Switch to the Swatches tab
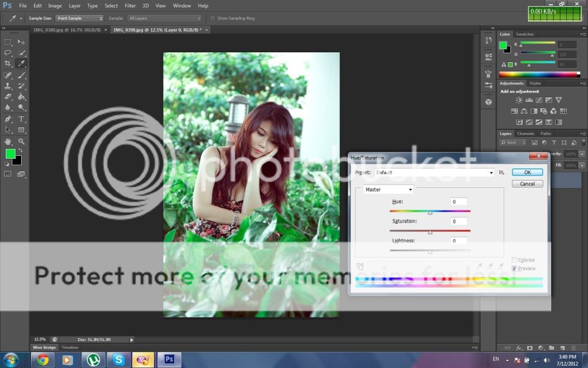The width and height of the screenshot is (588, 368). (x=525, y=34)
